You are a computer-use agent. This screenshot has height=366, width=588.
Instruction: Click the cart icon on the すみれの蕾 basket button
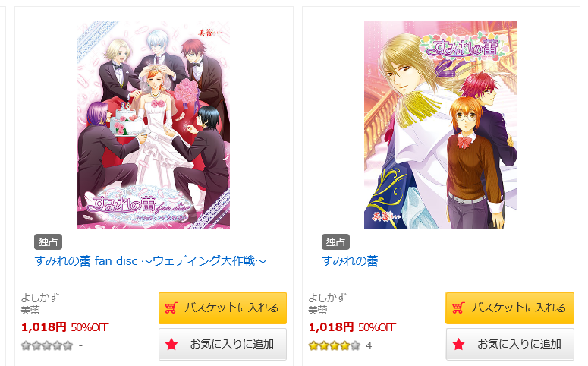tap(458, 308)
